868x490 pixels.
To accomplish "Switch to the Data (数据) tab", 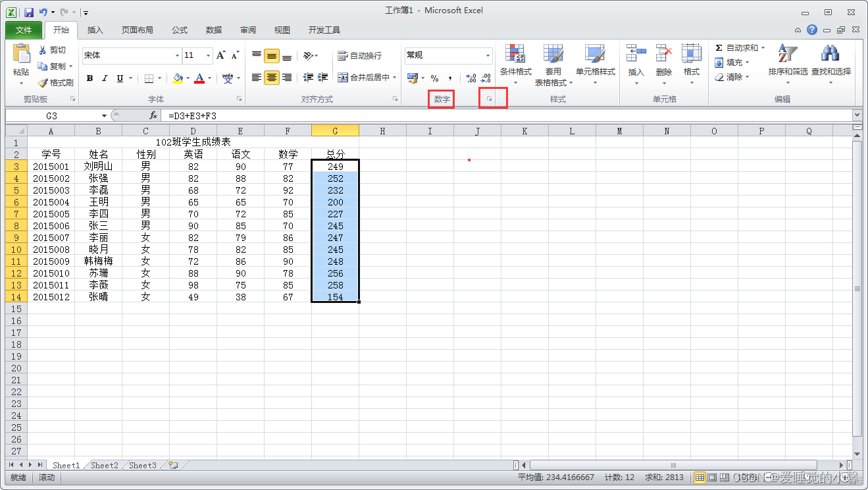I will click(214, 30).
